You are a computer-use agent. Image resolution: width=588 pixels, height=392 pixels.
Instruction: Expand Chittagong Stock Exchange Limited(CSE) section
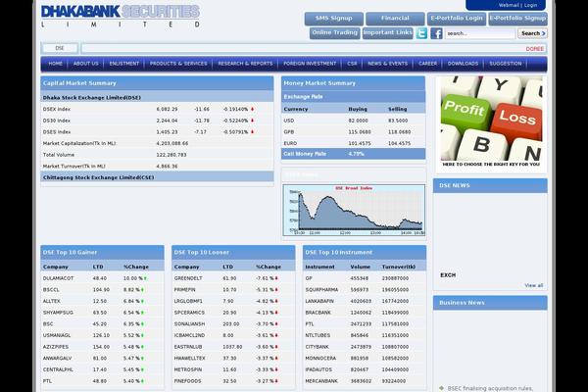click(x=157, y=177)
